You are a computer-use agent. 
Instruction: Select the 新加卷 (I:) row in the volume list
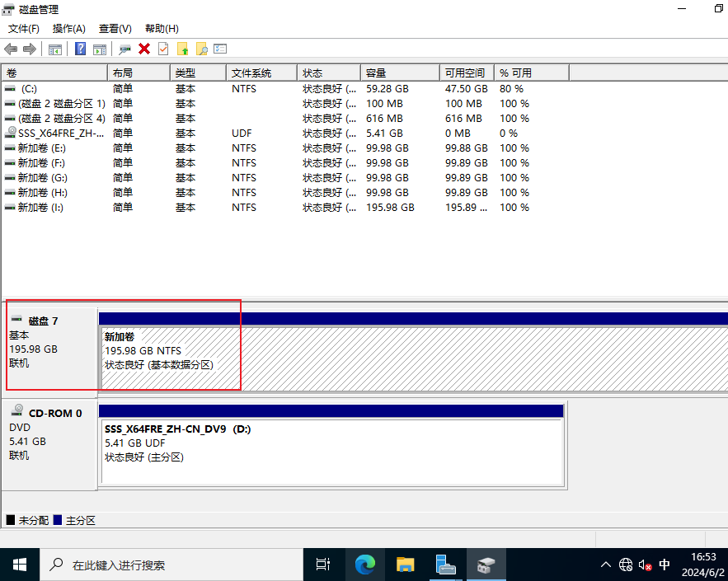pos(40,208)
